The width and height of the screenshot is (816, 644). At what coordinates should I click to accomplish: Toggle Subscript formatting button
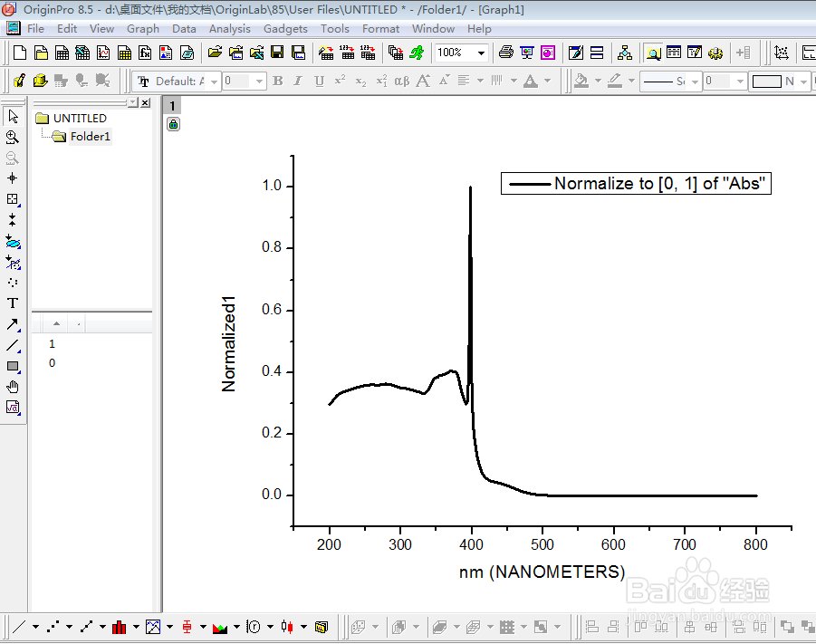pyautogui.click(x=360, y=81)
